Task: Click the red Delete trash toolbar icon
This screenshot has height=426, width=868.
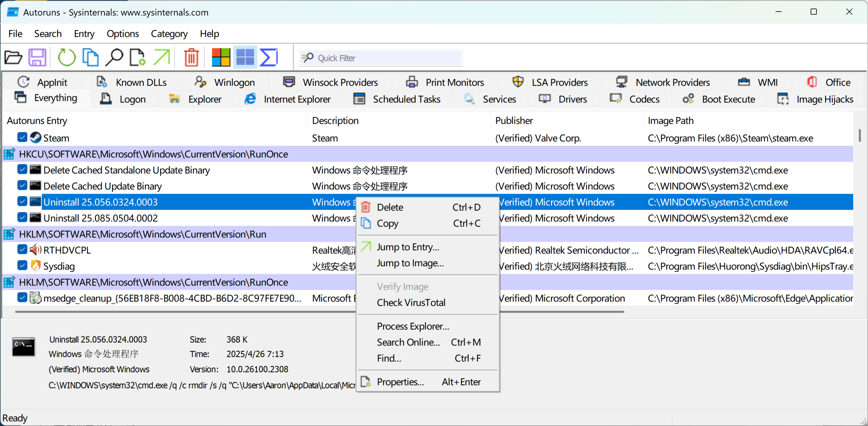Action: [191, 58]
